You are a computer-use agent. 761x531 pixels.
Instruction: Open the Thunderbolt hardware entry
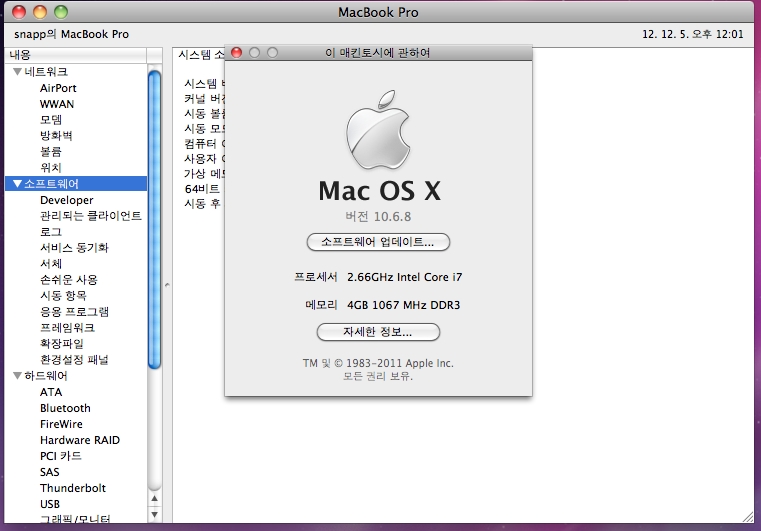[x=72, y=488]
